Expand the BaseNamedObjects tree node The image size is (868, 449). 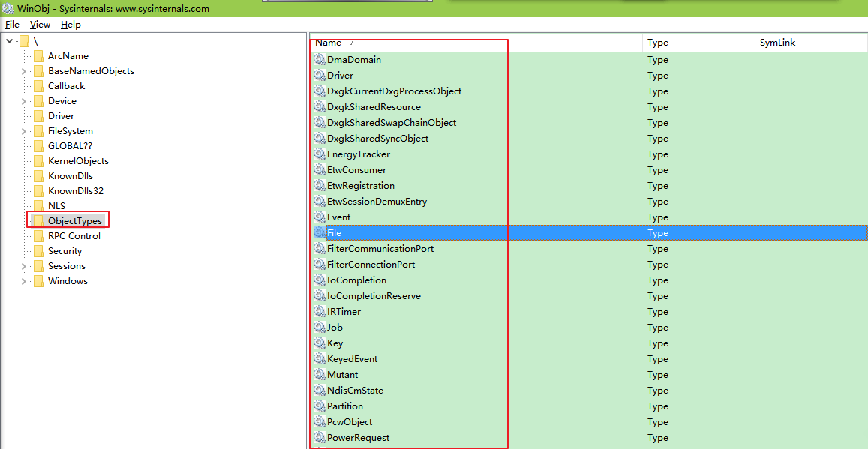coord(23,71)
